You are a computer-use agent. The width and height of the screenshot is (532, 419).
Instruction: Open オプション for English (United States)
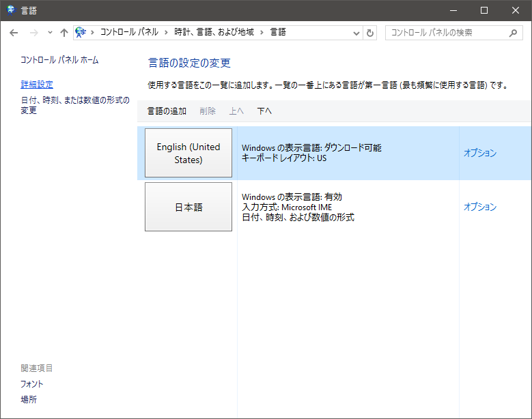point(479,153)
